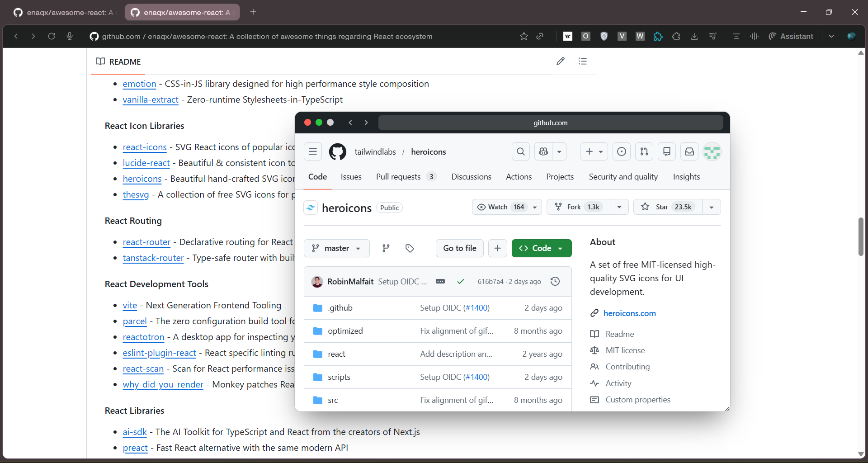
Task: Open the blue puzzle extension icon
Action: point(658,36)
